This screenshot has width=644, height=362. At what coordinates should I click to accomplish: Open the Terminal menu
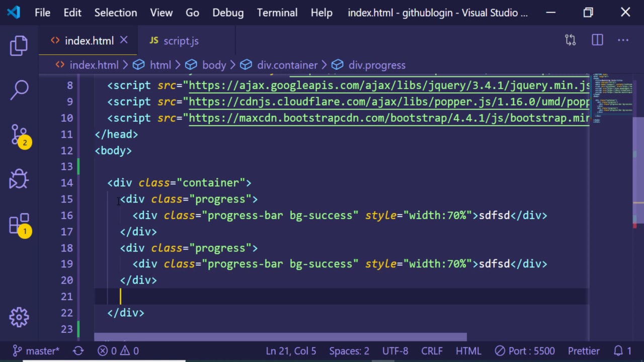[277, 13]
